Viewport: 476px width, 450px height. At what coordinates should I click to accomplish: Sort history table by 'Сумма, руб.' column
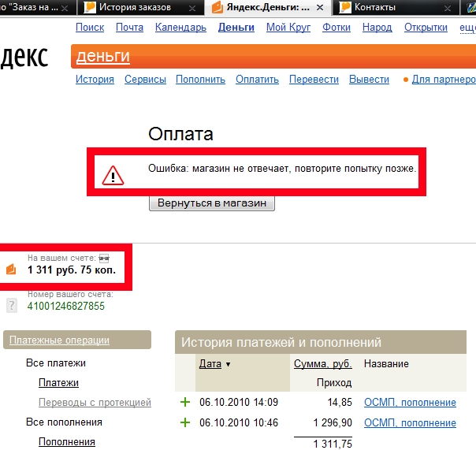(322, 363)
